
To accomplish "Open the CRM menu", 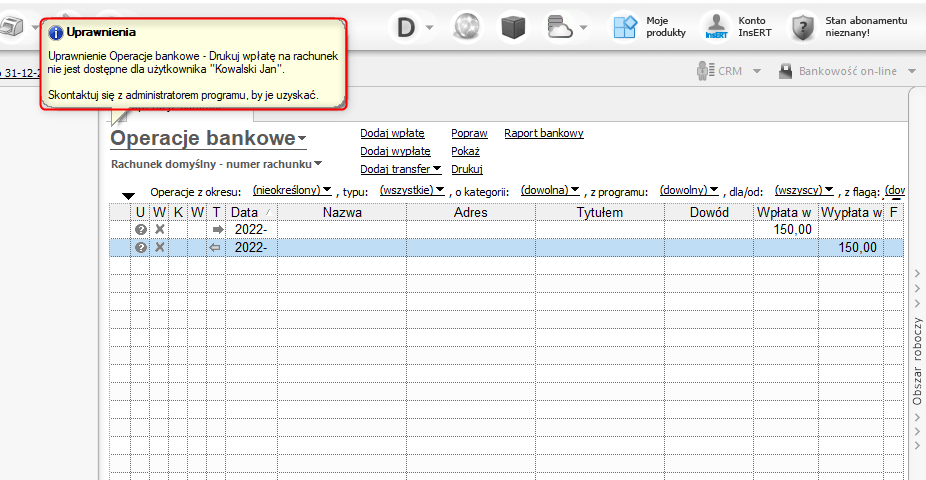I will (720, 71).
